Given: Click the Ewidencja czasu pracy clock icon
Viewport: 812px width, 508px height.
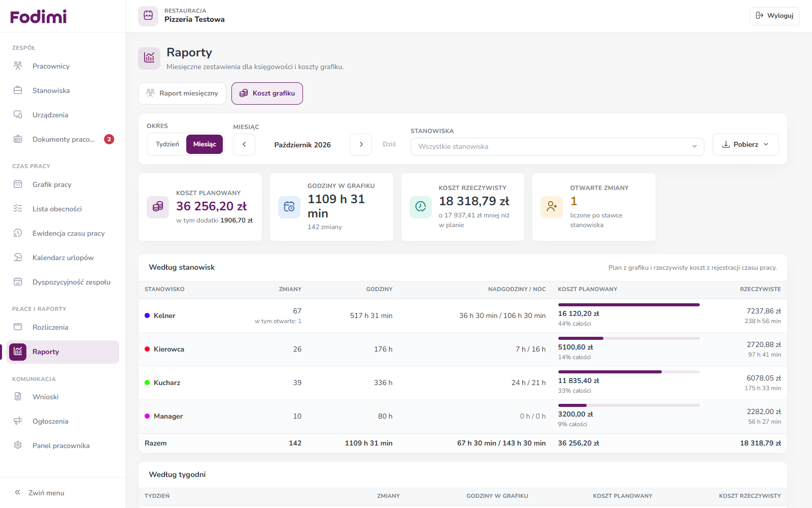Looking at the screenshot, I should click(18, 233).
